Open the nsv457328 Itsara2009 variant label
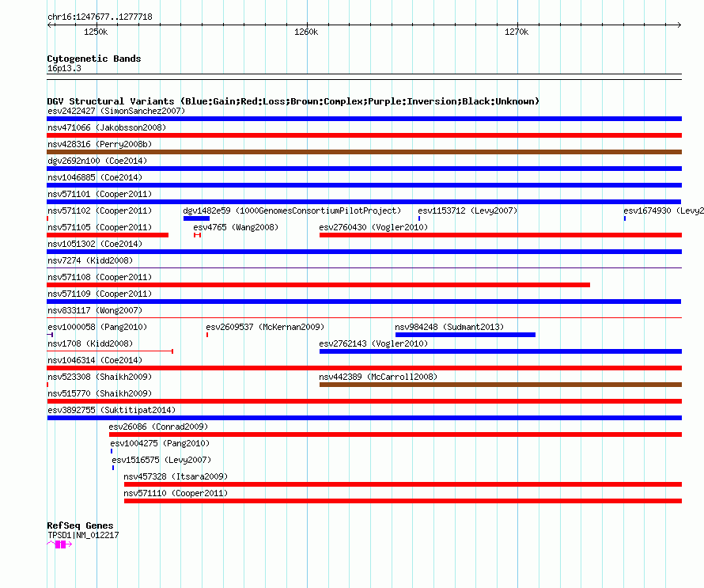Image resolution: width=704 pixels, height=588 pixels. pos(176,476)
